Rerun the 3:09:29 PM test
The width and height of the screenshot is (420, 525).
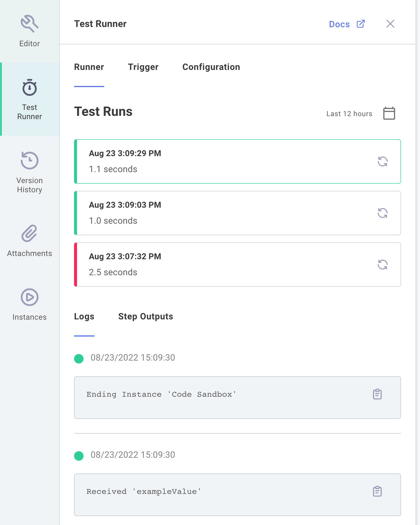(x=383, y=161)
